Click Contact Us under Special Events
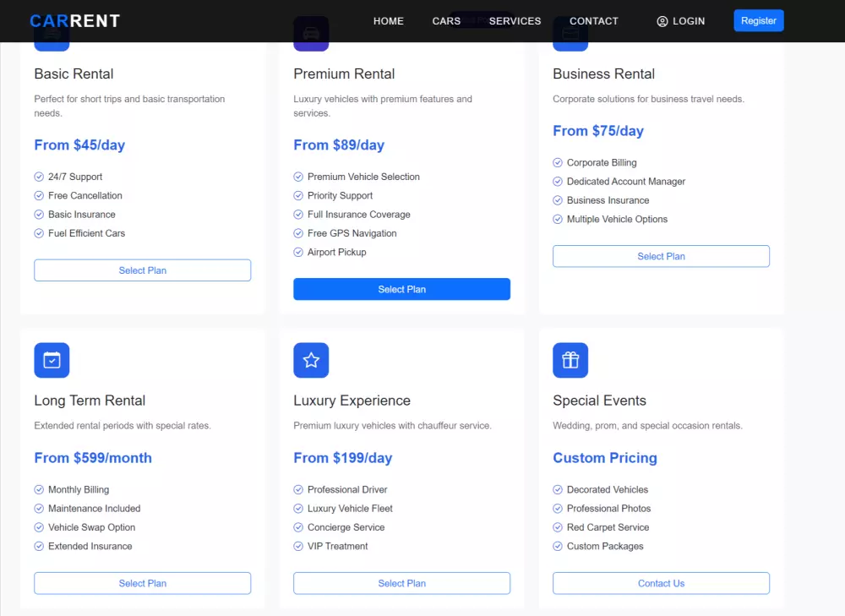845x616 pixels. (x=661, y=583)
